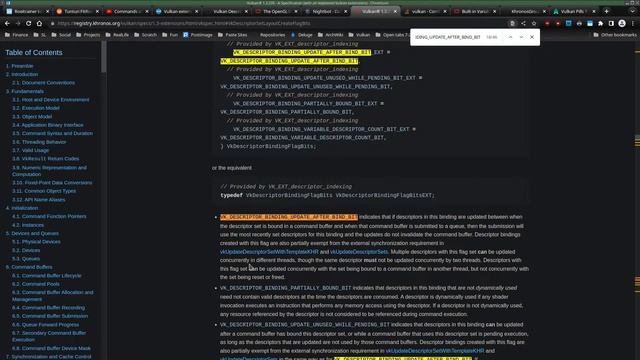This screenshot has height=360, width=640.
Task: Open '3.7. Valid Usage' contents entry
Action: point(31,151)
